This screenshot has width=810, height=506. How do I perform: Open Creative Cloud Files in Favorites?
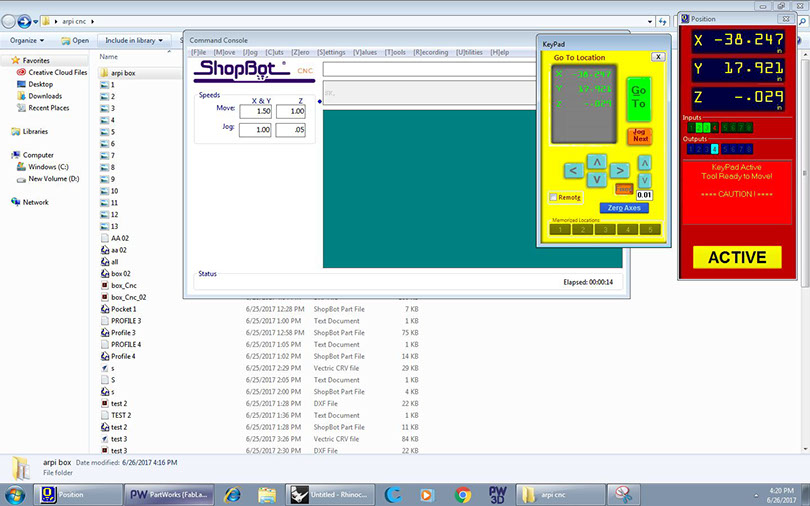click(x=52, y=72)
